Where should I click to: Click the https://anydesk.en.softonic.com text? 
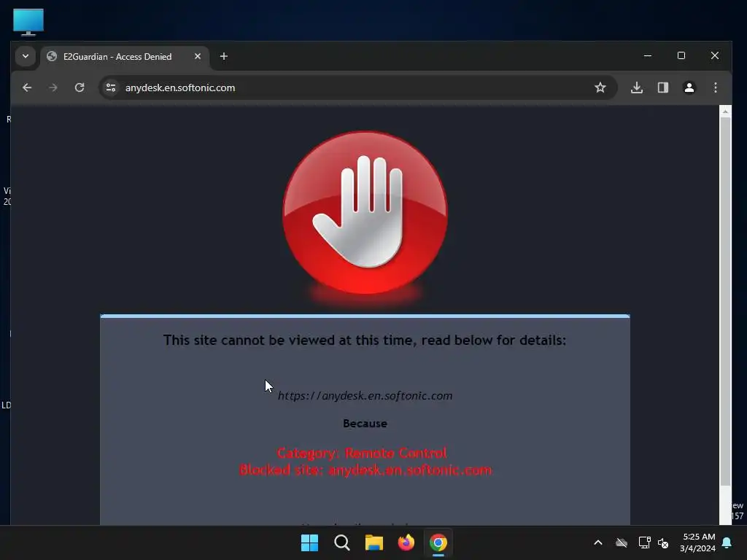pos(365,396)
